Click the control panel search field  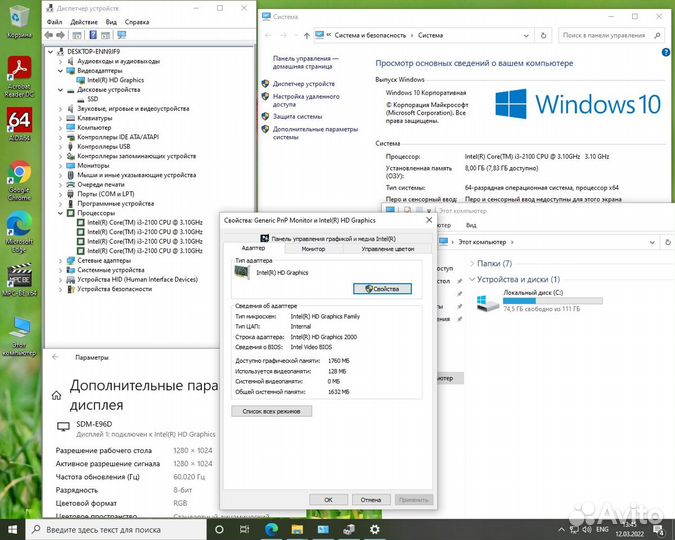pos(610,36)
